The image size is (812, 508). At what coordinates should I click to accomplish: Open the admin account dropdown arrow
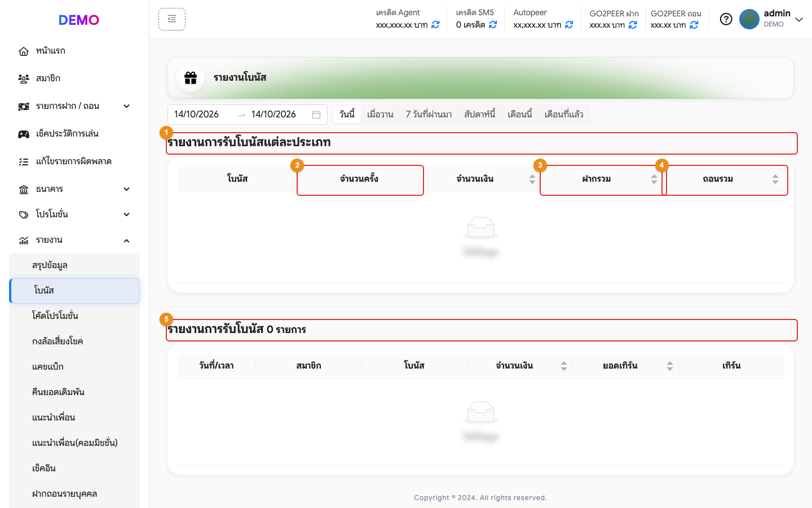pos(799,19)
